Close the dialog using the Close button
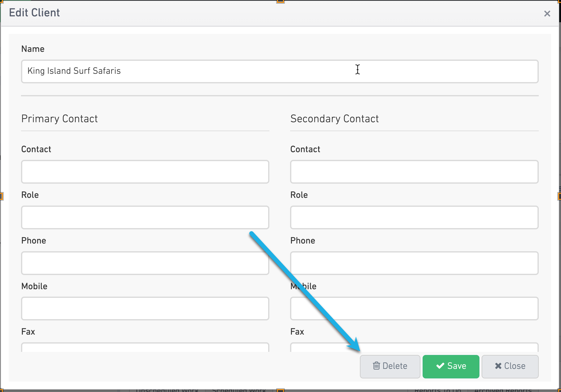The image size is (561, 392). [x=510, y=366]
